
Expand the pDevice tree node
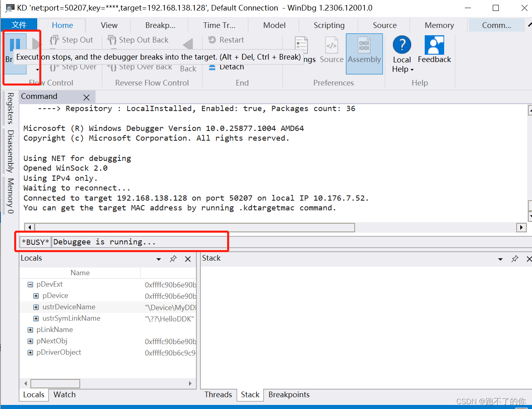(x=36, y=296)
